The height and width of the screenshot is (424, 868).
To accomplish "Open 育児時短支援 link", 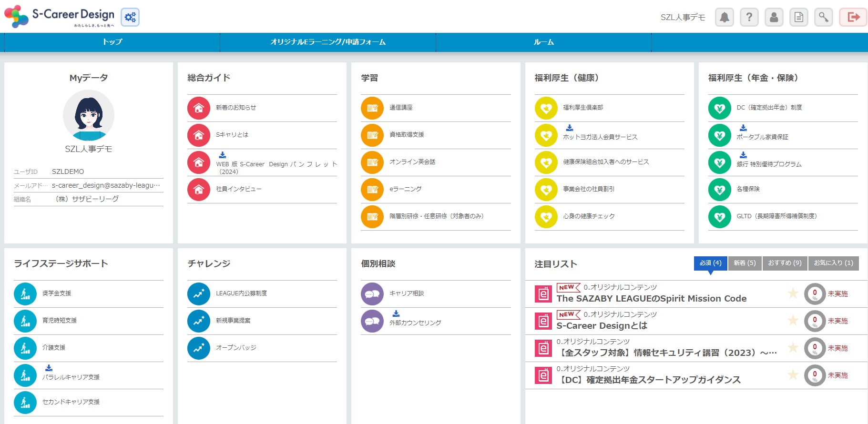I will pyautogui.click(x=60, y=321).
